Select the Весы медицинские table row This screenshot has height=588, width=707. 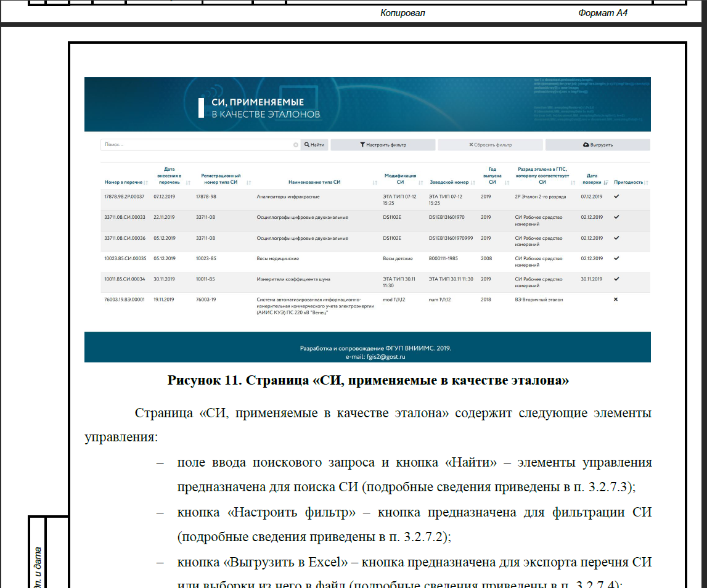[x=278, y=258]
